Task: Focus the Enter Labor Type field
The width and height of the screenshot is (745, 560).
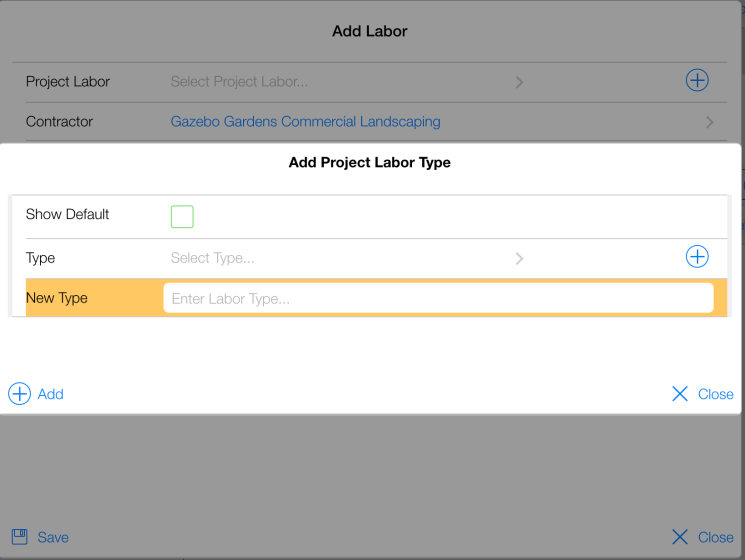Action: pyautogui.click(x=438, y=298)
